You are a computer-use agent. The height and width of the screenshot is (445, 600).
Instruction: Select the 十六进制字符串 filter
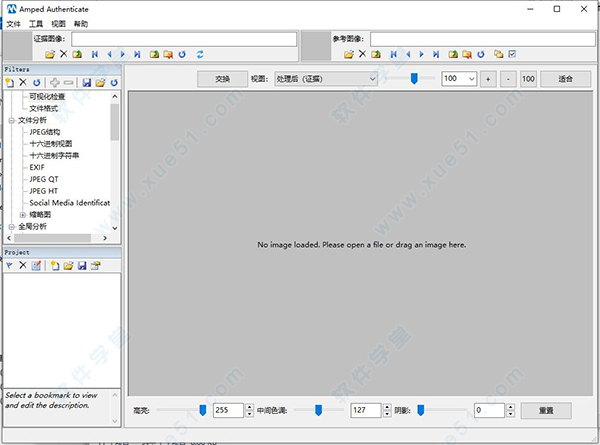click(x=54, y=156)
